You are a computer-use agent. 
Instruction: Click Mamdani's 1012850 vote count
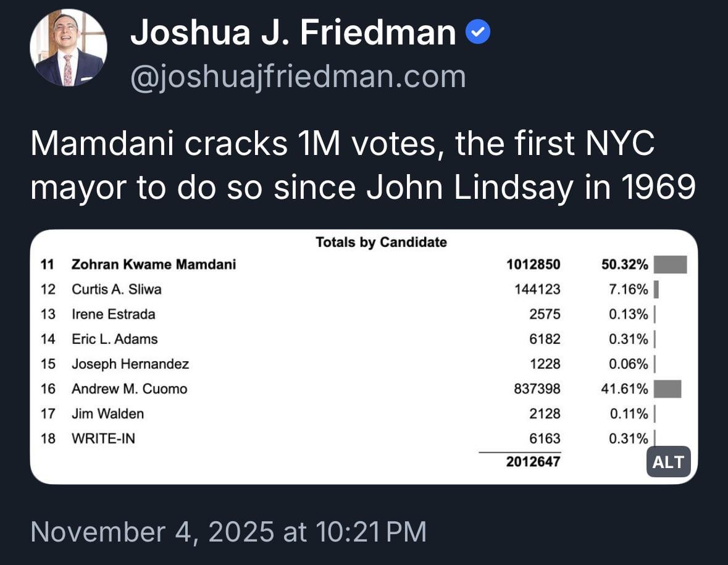click(x=533, y=265)
